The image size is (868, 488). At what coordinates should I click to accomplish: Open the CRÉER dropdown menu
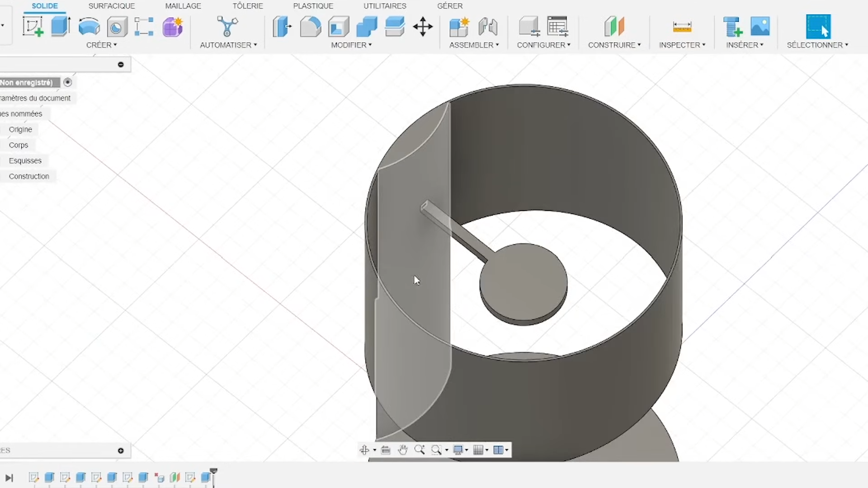click(x=102, y=45)
